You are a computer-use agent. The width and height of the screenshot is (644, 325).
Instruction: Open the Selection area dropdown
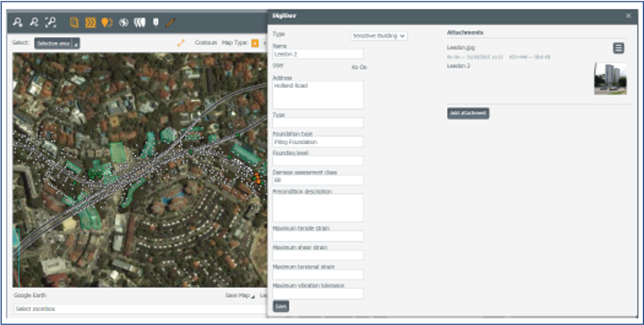tap(57, 43)
